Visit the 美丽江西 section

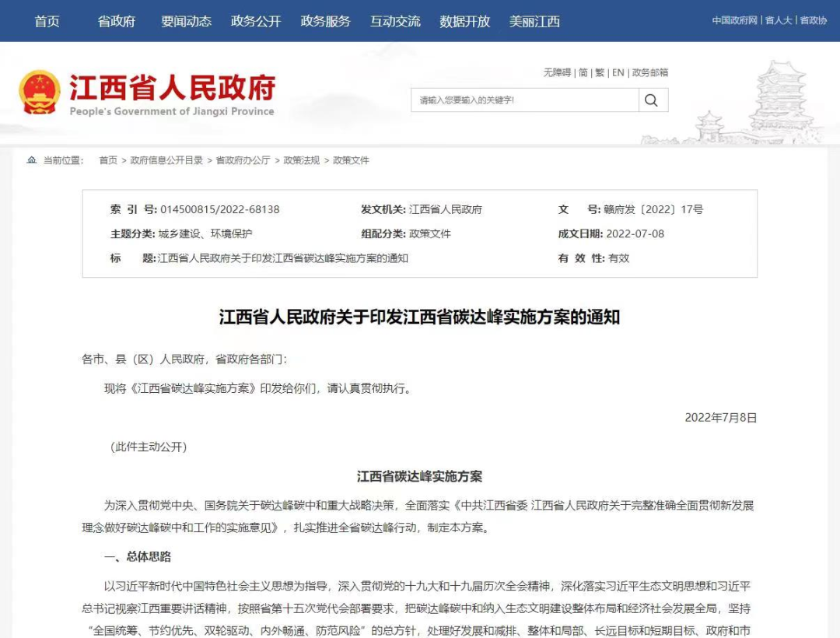[534, 22]
